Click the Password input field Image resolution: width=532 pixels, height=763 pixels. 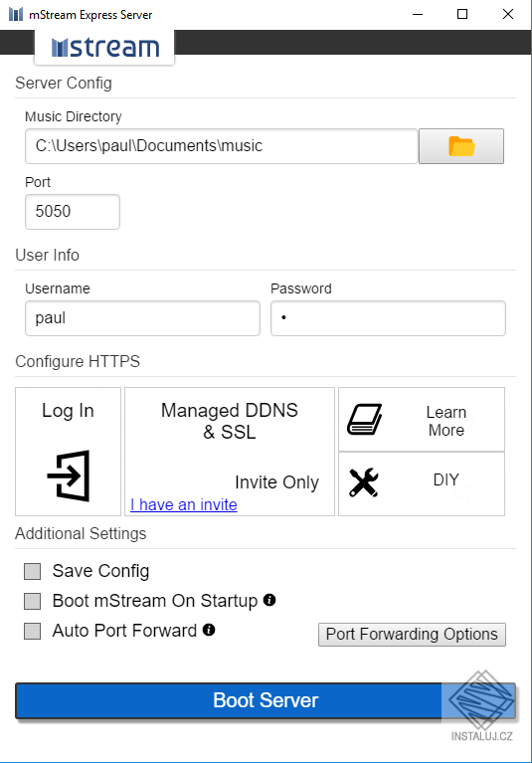point(388,318)
